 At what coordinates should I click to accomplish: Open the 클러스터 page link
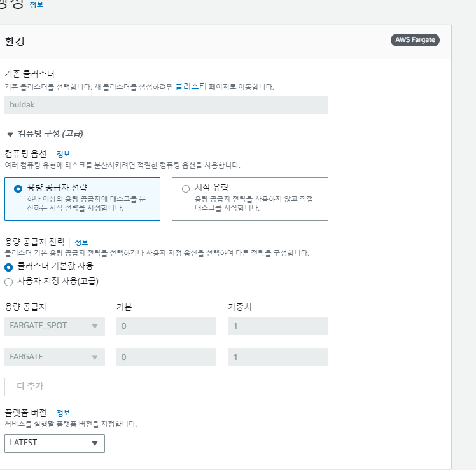[191, 86]
